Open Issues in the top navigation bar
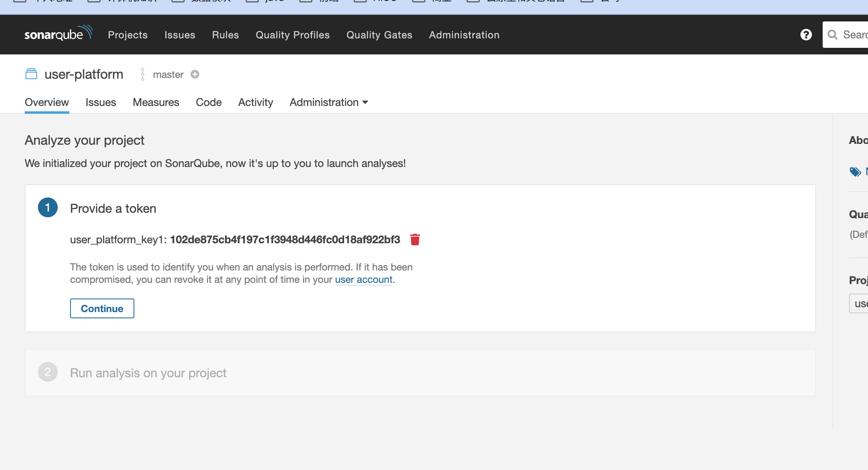This screenshot has height=470, width=868. (x=180, y=35)
